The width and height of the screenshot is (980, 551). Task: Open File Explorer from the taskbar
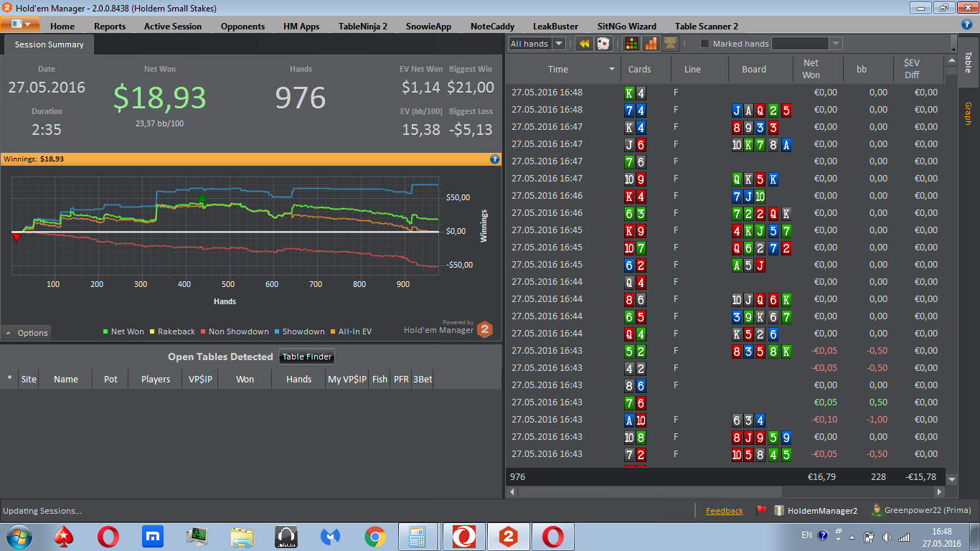242,536
